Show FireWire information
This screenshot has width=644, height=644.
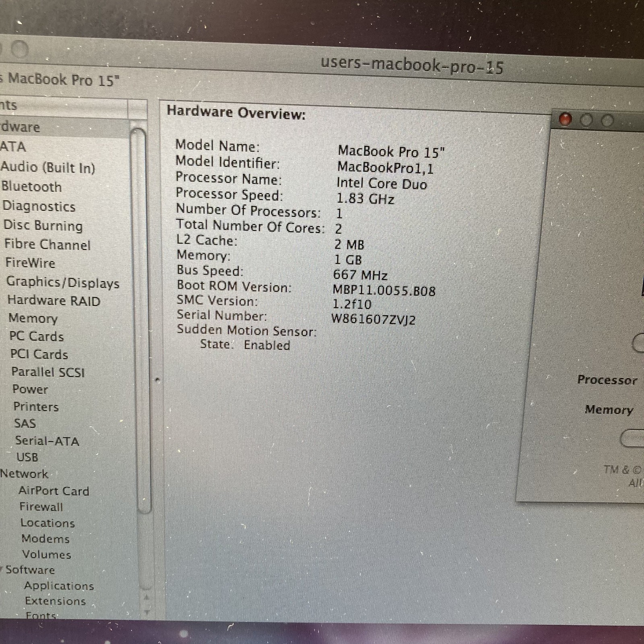(x=30, y=263)
